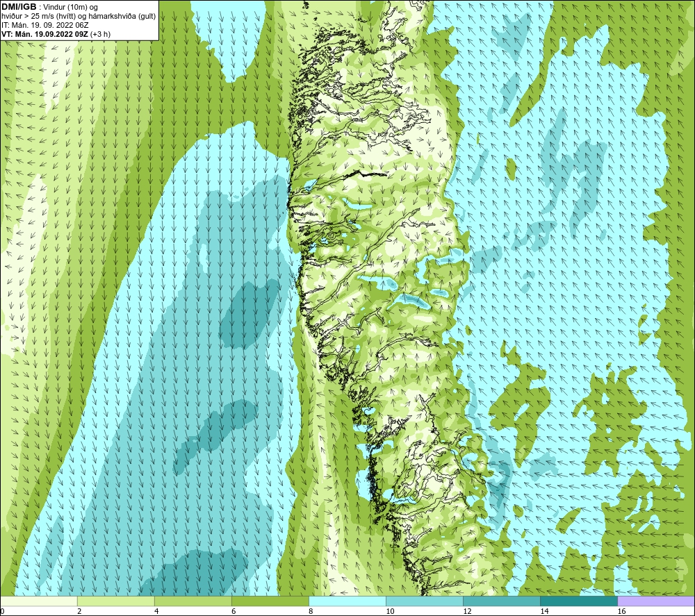Click the legend tick label '6'
This screenshot has height=616, width=695.
pos(234,612)
